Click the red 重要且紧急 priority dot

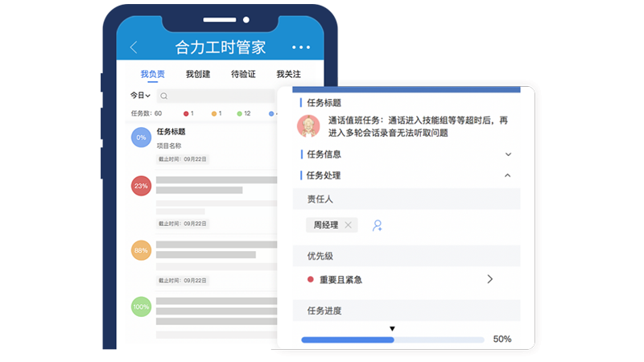click(x=311, y=279)
